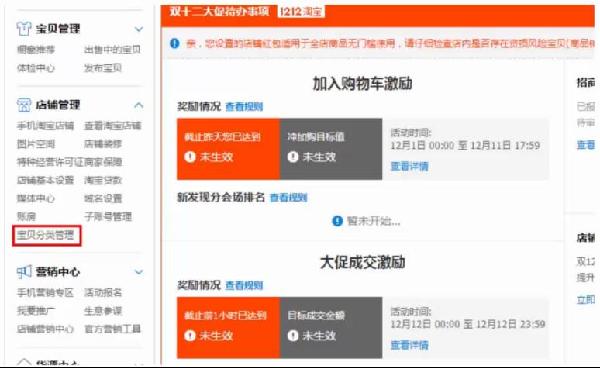Click the shirt icon beside 宝贝管理

coord(24,29)
